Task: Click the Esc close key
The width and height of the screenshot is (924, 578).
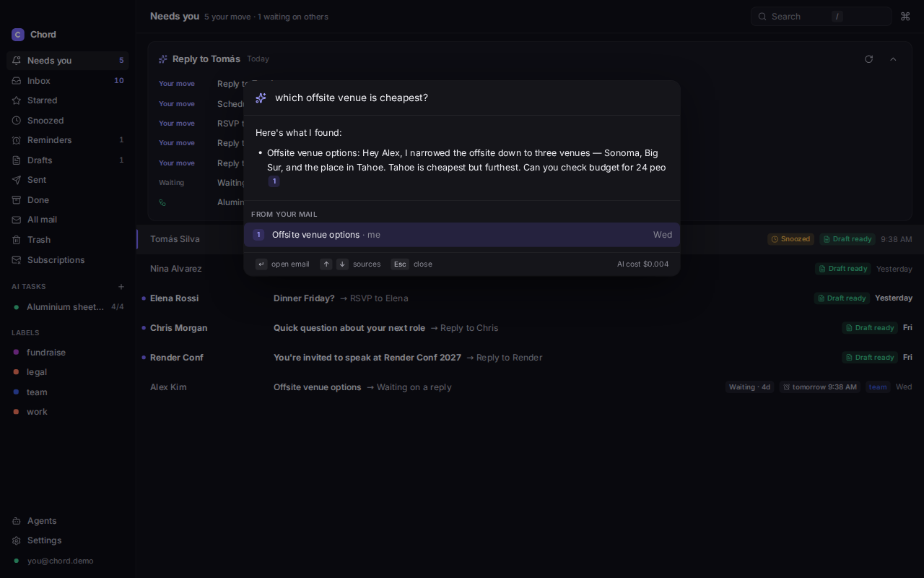Action: coord(400,264)
